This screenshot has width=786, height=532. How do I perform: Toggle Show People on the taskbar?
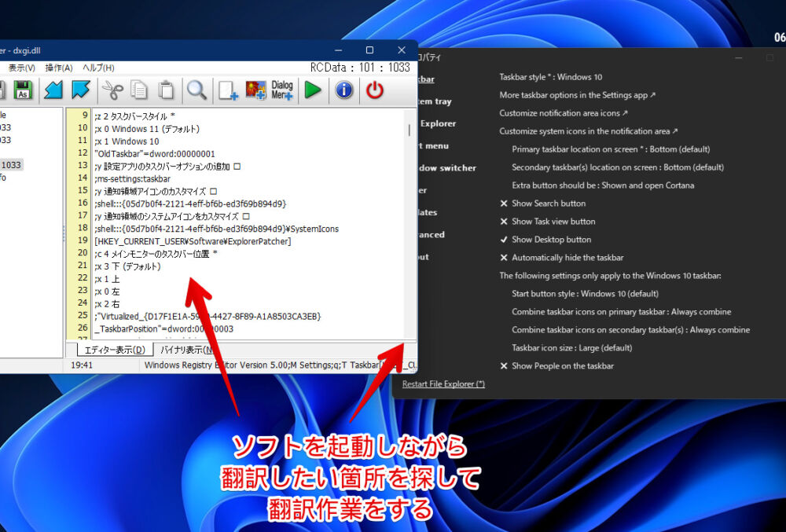click(x=557, y=365)
